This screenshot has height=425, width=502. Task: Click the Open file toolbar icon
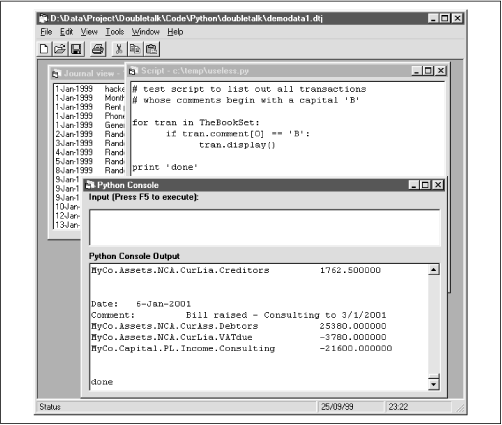[60, 49]
